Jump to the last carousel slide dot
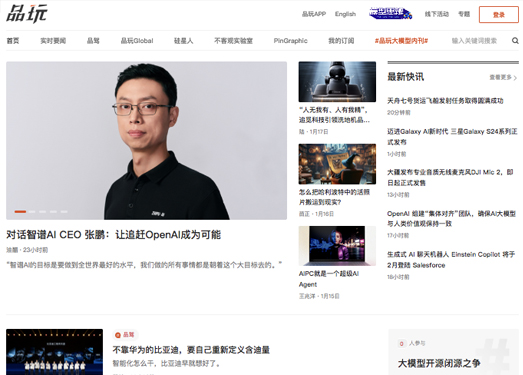Image resolution: width=523 pixels, height=375 pixels. (64, 212)
